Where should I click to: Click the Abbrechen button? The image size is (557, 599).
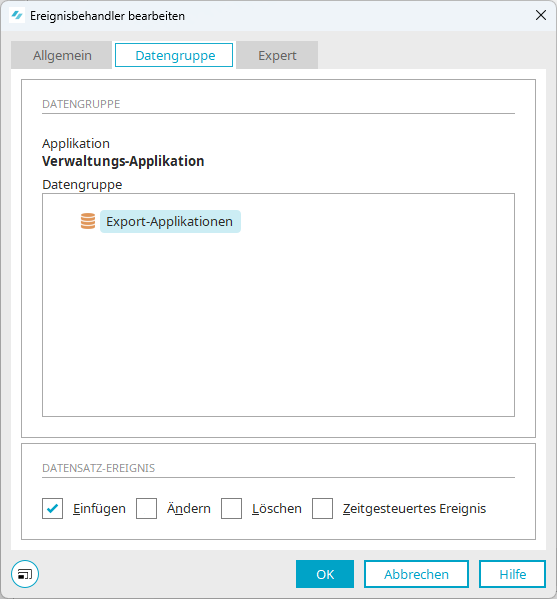click(x=416, y=574)
